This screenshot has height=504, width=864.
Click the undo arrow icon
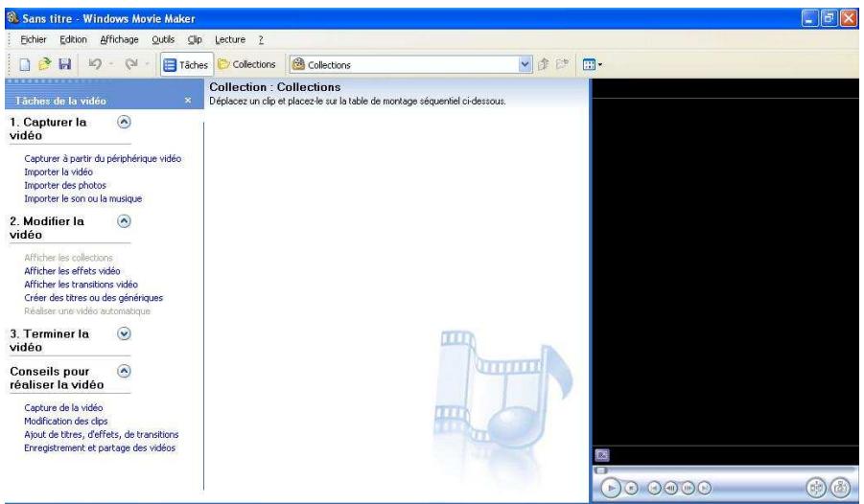pyautogui.click(x=95, y=64)
